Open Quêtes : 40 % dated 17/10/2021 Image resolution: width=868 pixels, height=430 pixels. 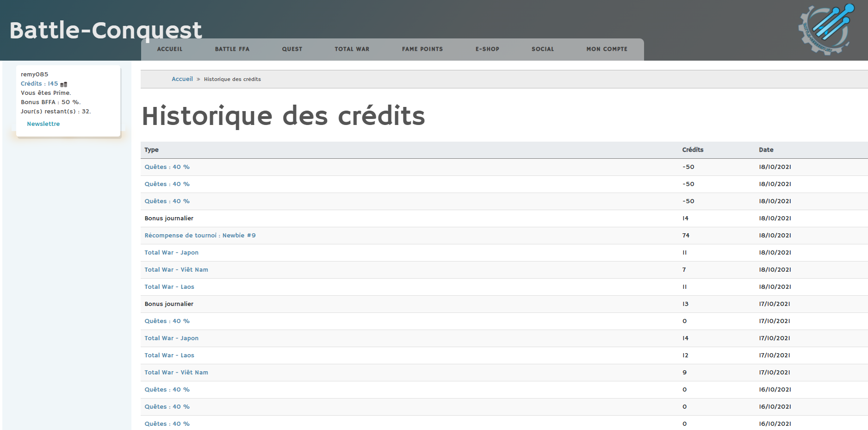167,321
